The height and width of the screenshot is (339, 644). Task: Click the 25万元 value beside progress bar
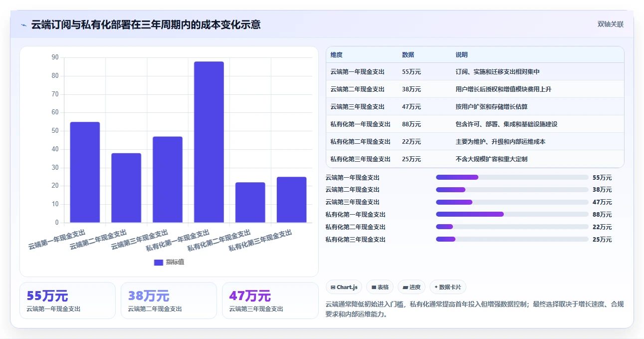pos(602,240)
